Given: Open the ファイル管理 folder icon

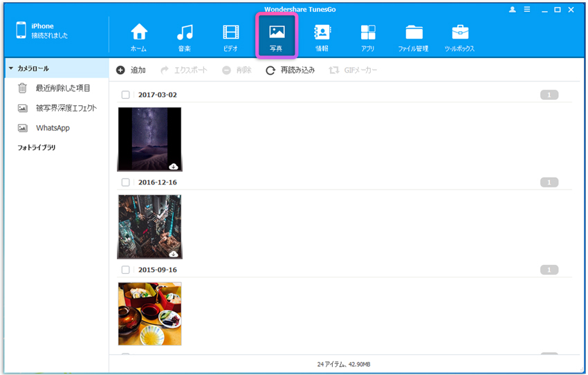Looking at the screenshot, I should coord(414,33).
